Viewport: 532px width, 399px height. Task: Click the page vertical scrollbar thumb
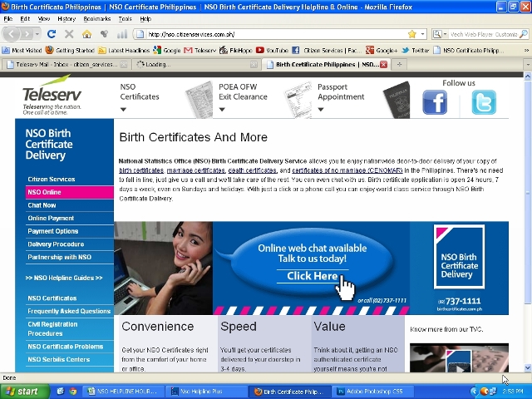pos(528,192)
